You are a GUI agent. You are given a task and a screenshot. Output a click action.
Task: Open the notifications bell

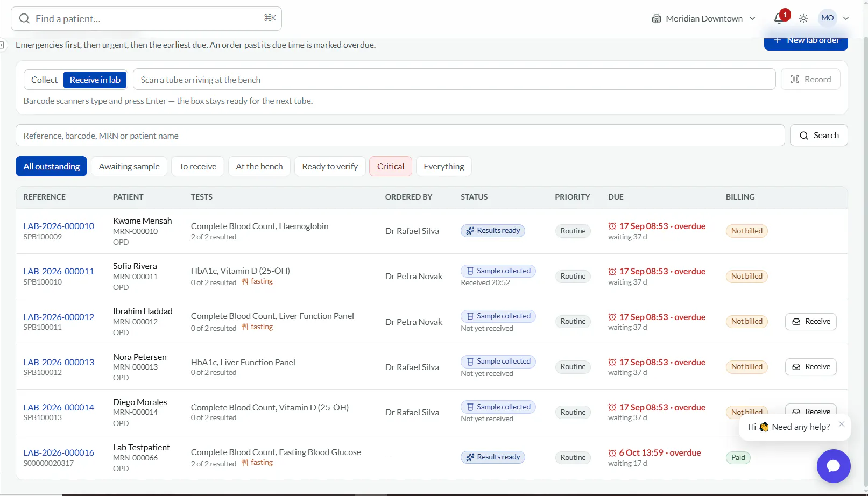(x=779, y=18)
